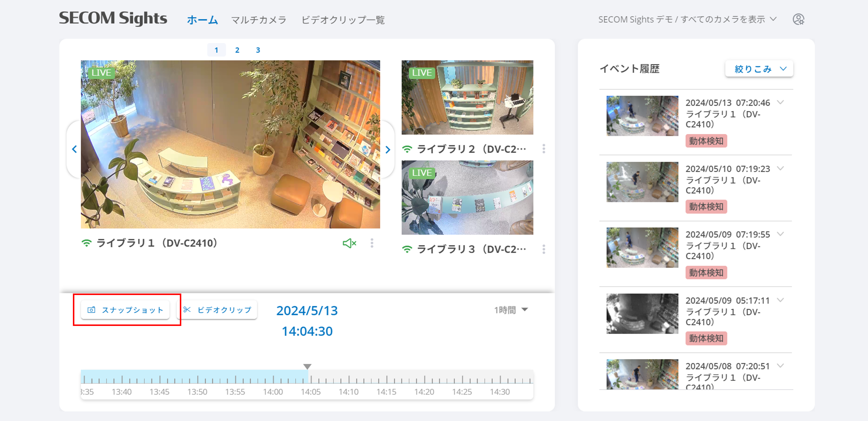Click the 14:04:30 time display

(307, 331)
